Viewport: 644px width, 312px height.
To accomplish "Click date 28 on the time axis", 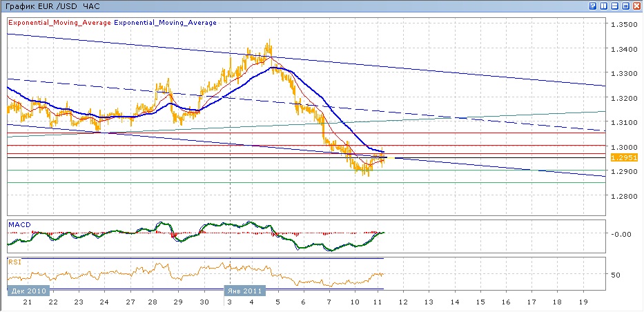I will pyautogui.click(x=153, y=303).
